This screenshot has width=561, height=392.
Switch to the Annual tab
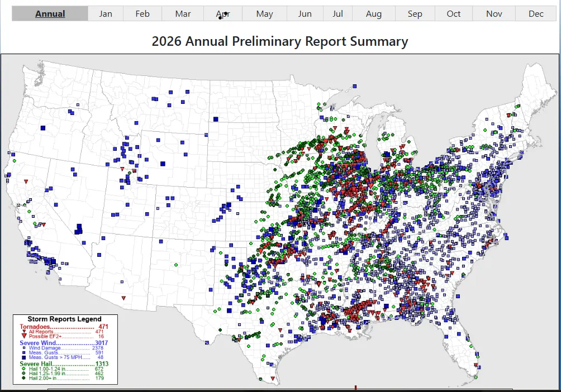pos(50,13)
